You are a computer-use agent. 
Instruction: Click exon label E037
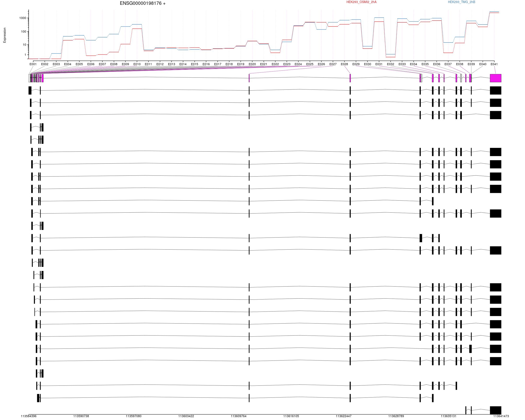[x=448, y=64]
